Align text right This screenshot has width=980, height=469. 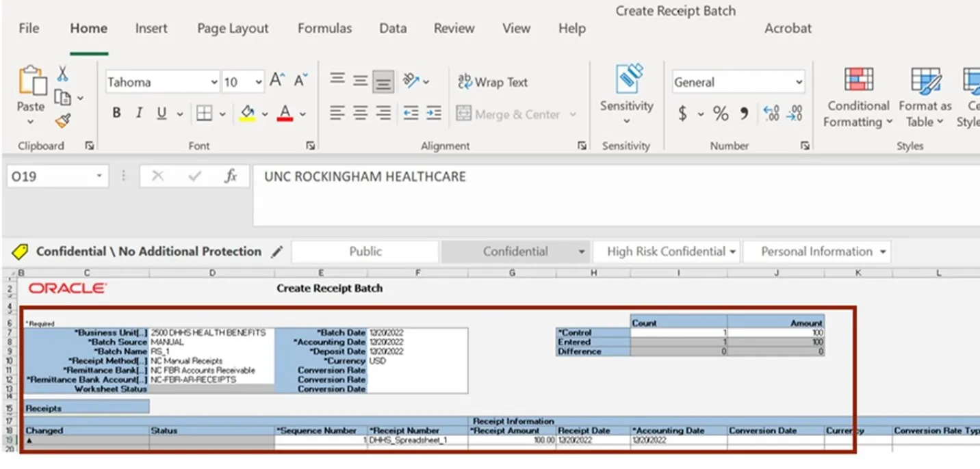pyautogui.click(x=383, y=113)
